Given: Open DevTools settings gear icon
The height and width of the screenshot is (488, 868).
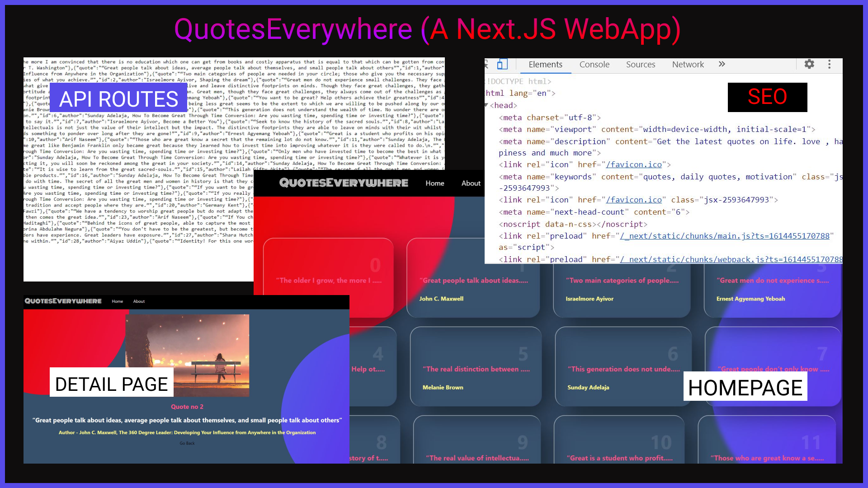Looking at the screenshot, I should tap(809, 64).
